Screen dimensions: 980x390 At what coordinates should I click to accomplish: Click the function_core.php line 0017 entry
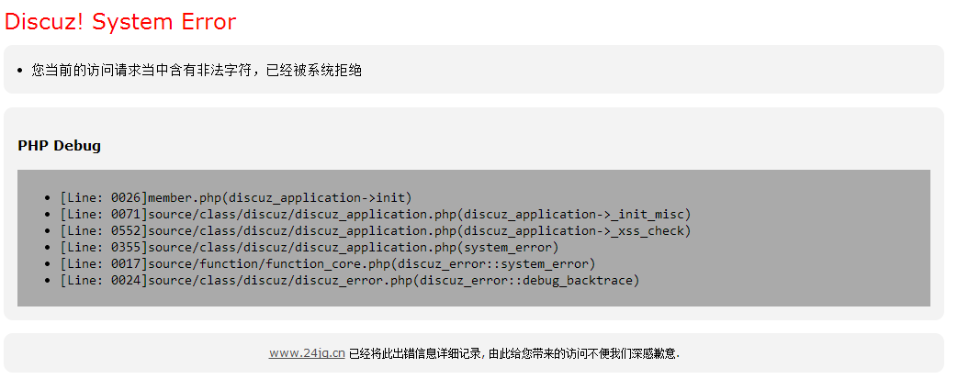(328, 264)
